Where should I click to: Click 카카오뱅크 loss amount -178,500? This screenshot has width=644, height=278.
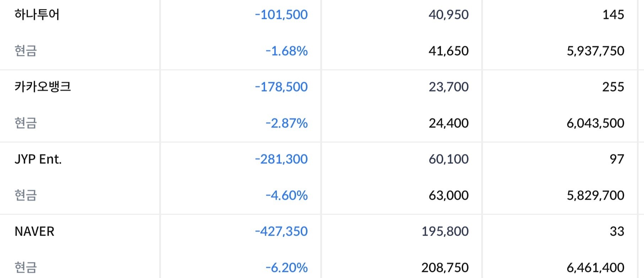pos(281,87)
